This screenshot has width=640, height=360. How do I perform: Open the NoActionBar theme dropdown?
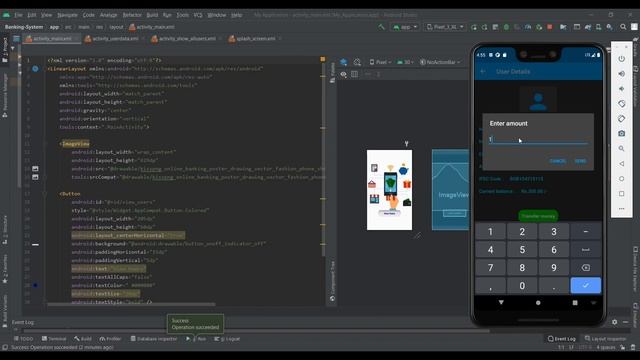point(440,62)
